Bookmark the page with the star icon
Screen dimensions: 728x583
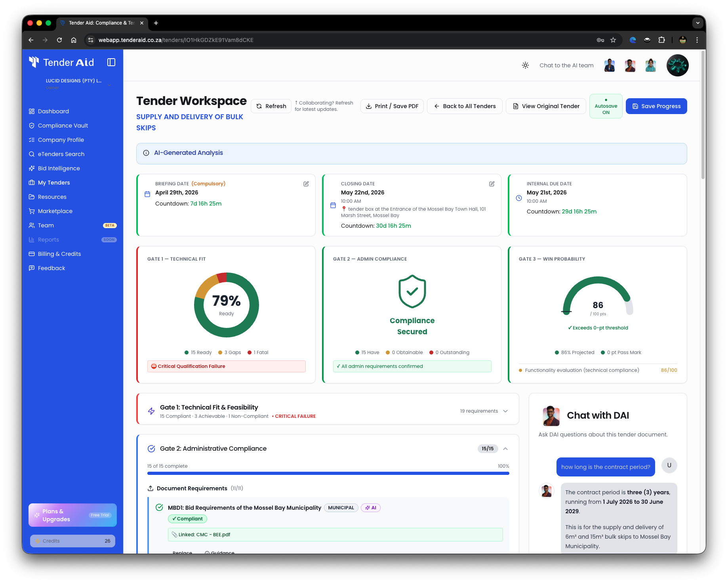pos(613,40)
